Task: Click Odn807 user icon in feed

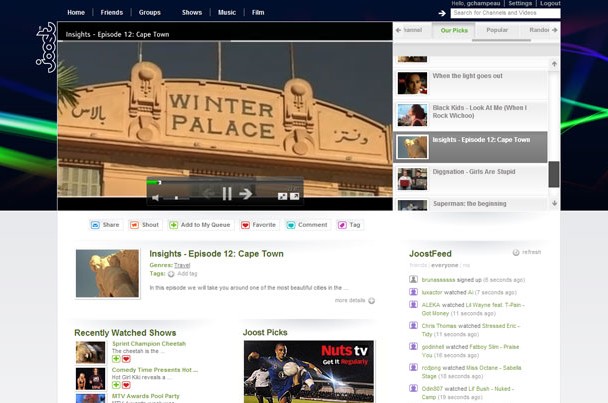Action: 413,388
